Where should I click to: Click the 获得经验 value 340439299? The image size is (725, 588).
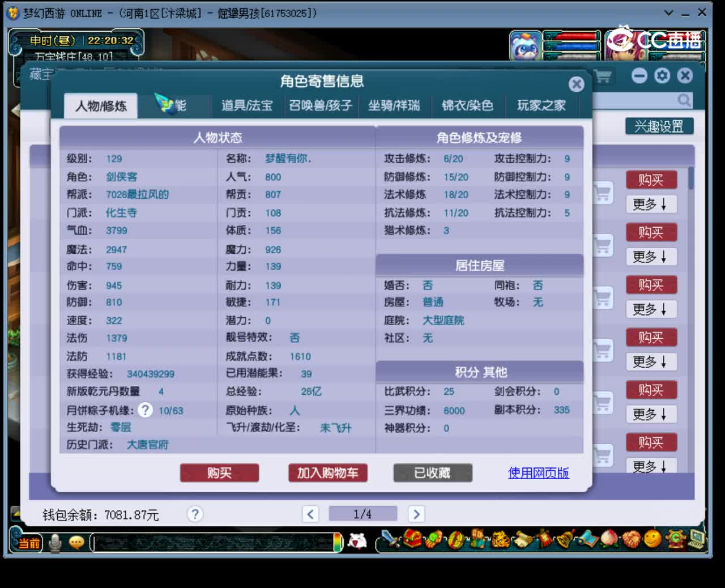pos(151,374)
